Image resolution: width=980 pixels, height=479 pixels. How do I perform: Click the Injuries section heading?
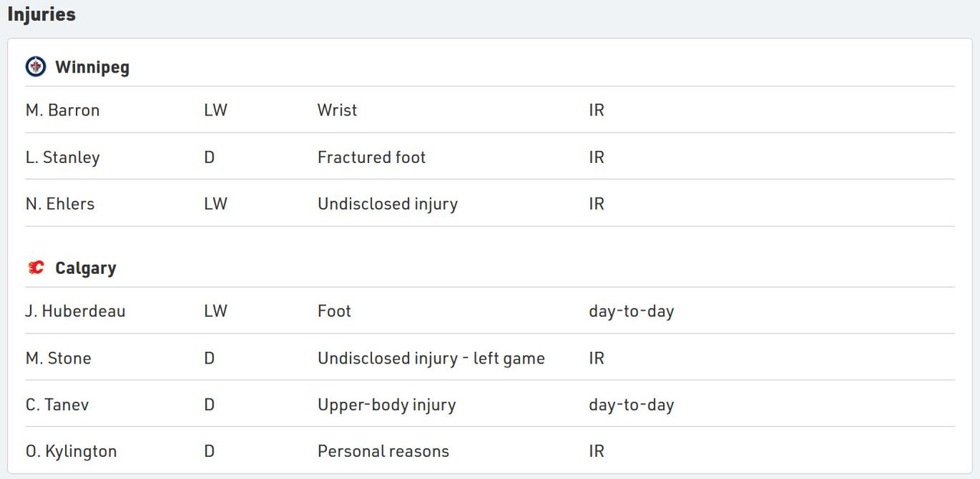[x=41, y=14]
